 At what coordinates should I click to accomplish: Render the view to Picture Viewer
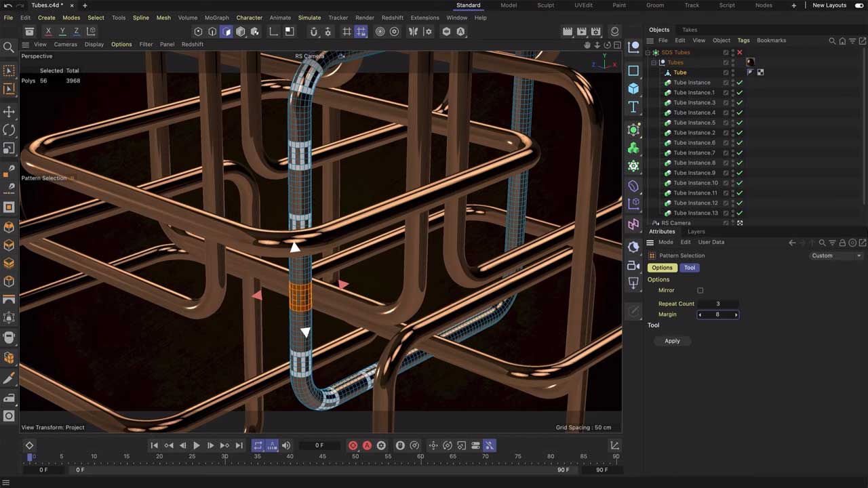[581, 31]
